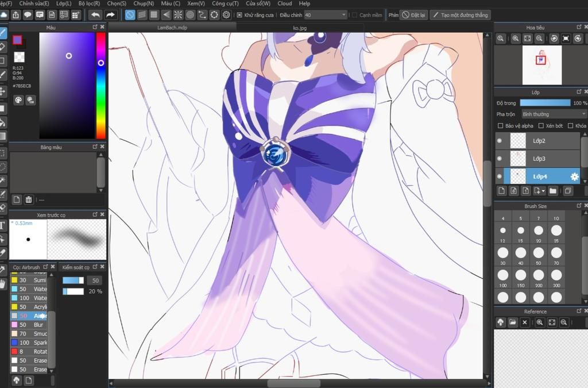Duplicate the current layer
This screenshot has height=388, width=588.
tap(568, 191)
